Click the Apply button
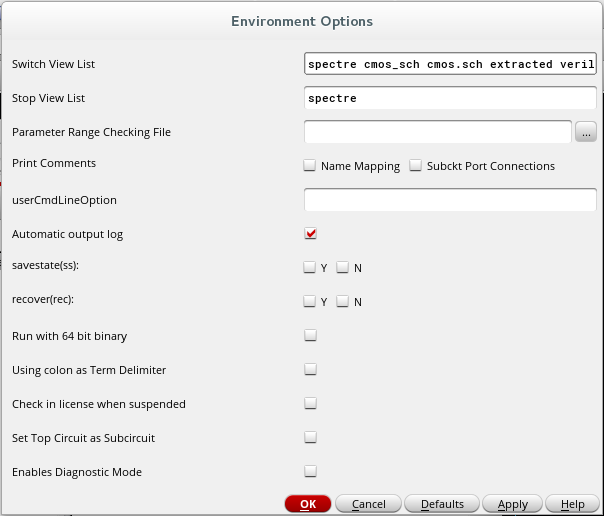Image resolution: width=604 pixels, height=516 pixels. 512,504
